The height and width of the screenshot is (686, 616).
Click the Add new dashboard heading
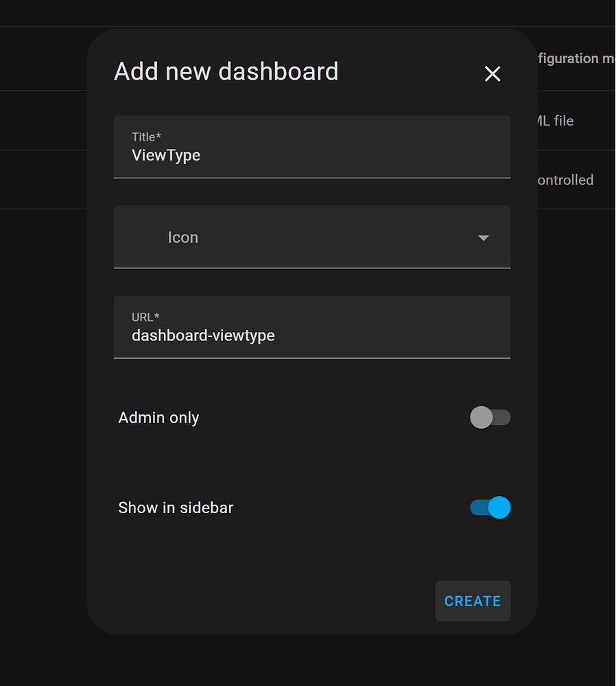(226, 71)
